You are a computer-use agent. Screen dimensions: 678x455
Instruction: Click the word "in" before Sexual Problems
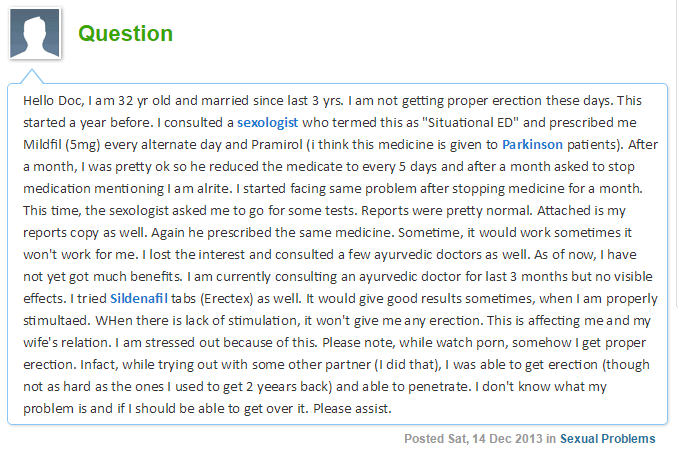click(x=551, y=438)
